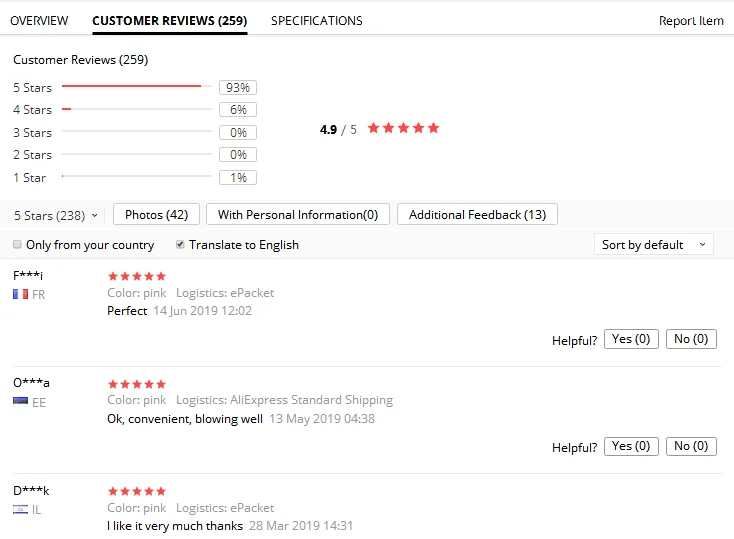This screenshot has height=539, width=734.
Task: Show Additional Feedback (13) reviews
Action: tap(477, 214)
